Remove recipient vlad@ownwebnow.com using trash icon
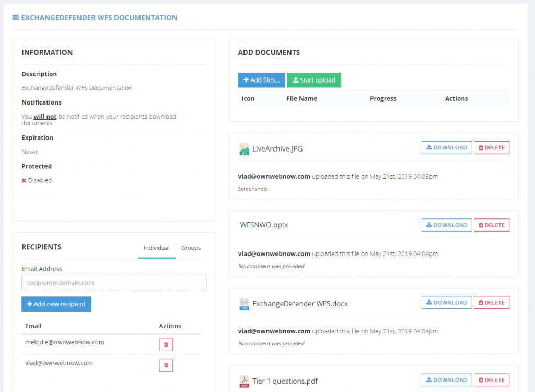 point(166,365)
